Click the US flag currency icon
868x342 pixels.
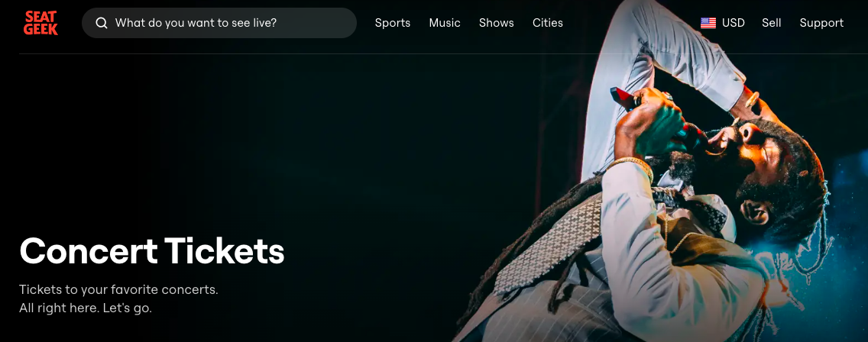pyautogui.click(x=708, y=23)
